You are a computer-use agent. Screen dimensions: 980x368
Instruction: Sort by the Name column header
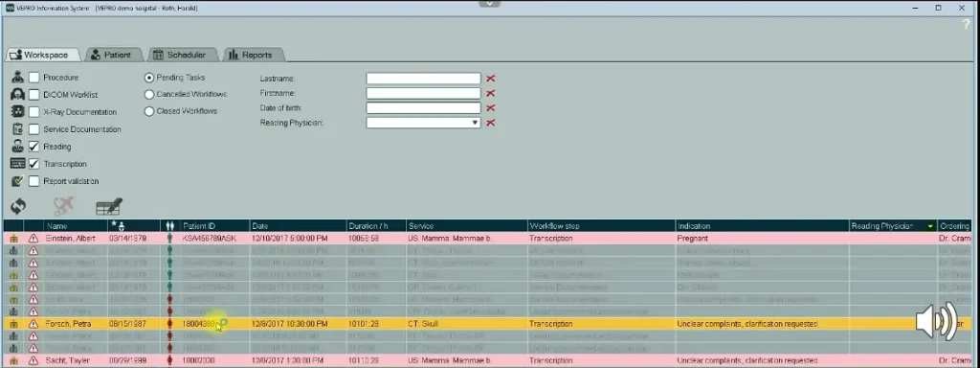75,226
